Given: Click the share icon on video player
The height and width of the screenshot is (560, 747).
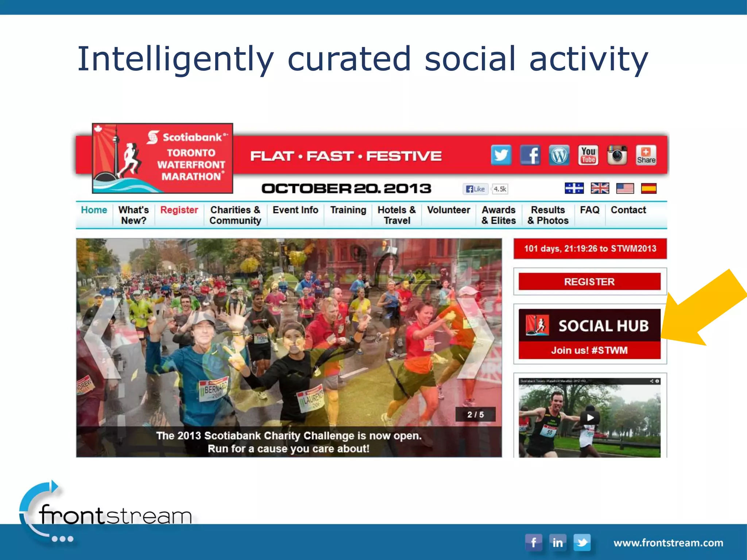Looking at the screenshot, I should [x=651, y=381].
